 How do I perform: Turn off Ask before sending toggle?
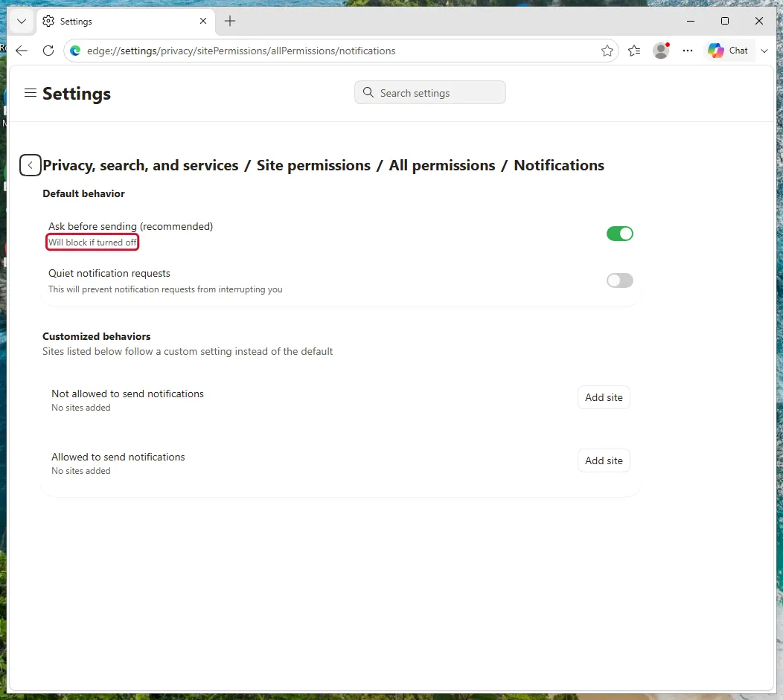[x=620, y=234]
